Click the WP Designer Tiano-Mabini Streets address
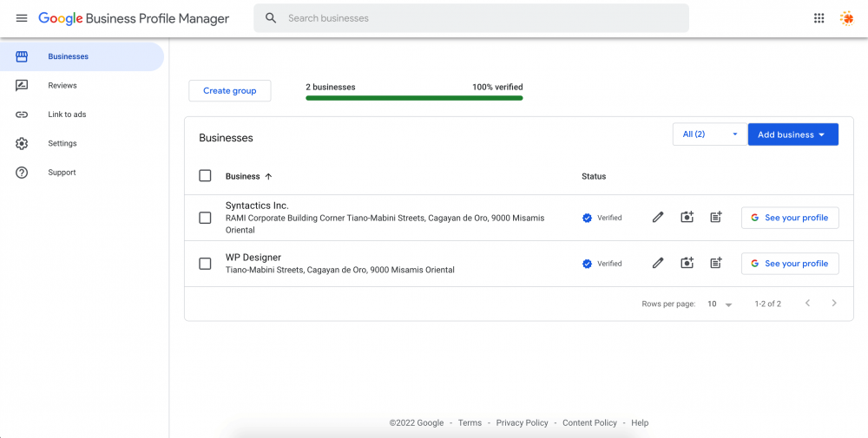868x438 pixels. tap(340, 270)
